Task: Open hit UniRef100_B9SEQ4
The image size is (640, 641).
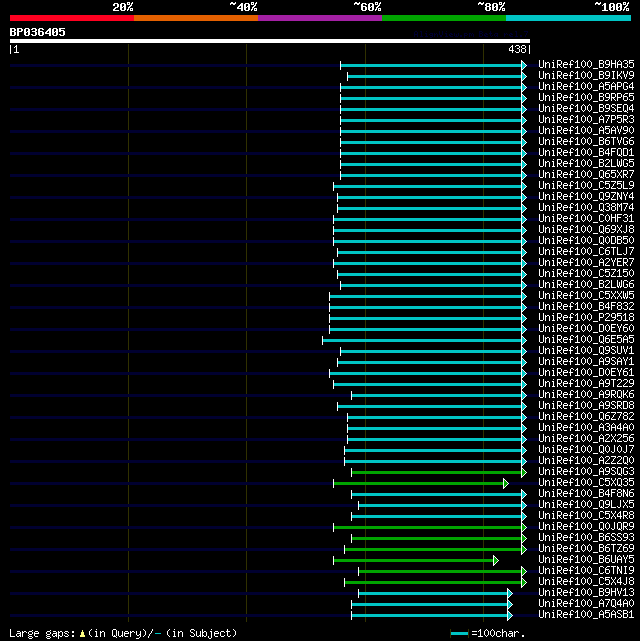Action: pyautogui.click(x=586, y=109)
